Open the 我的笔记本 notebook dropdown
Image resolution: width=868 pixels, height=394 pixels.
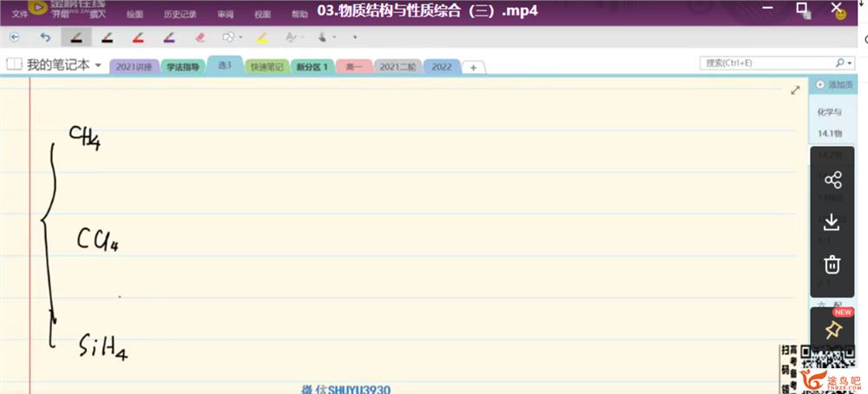[x=99, y=65]
